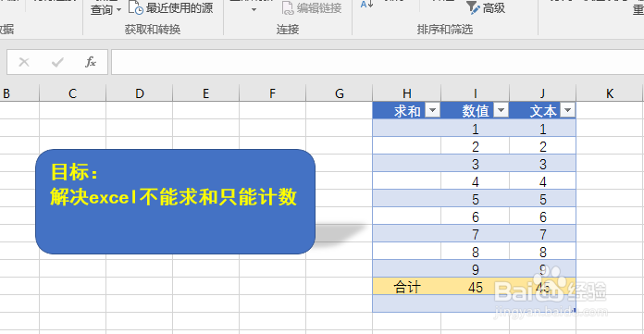Viewport: 644px width, 334px height.
Task: Click the 合计 total row label cell
Action: point(406,286)
